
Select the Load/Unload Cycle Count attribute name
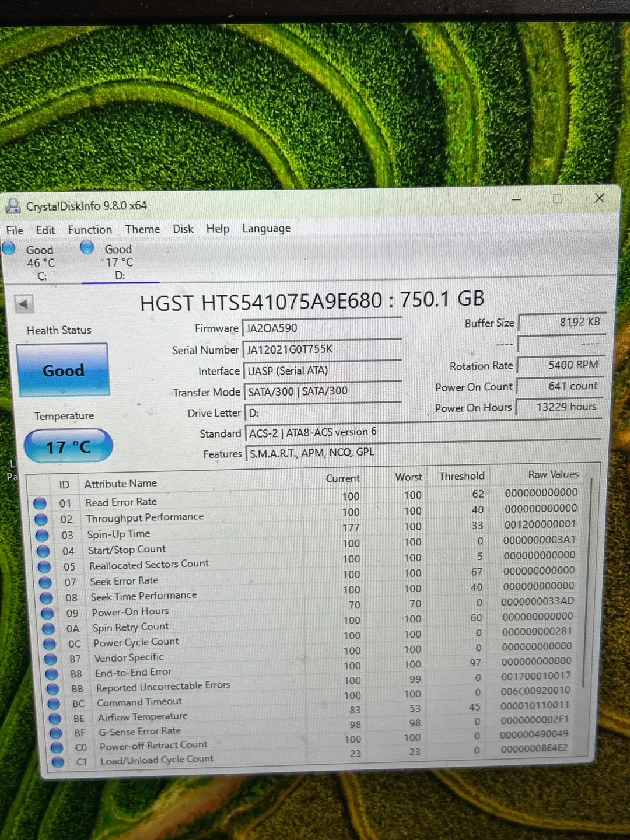click(157, 759)
